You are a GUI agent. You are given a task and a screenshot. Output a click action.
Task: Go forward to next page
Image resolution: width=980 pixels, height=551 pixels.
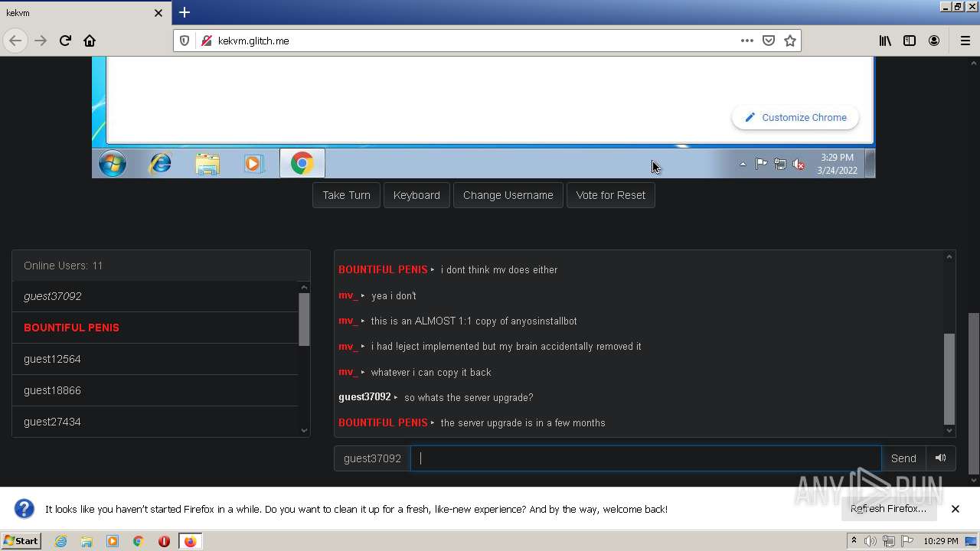pos(41,41)
